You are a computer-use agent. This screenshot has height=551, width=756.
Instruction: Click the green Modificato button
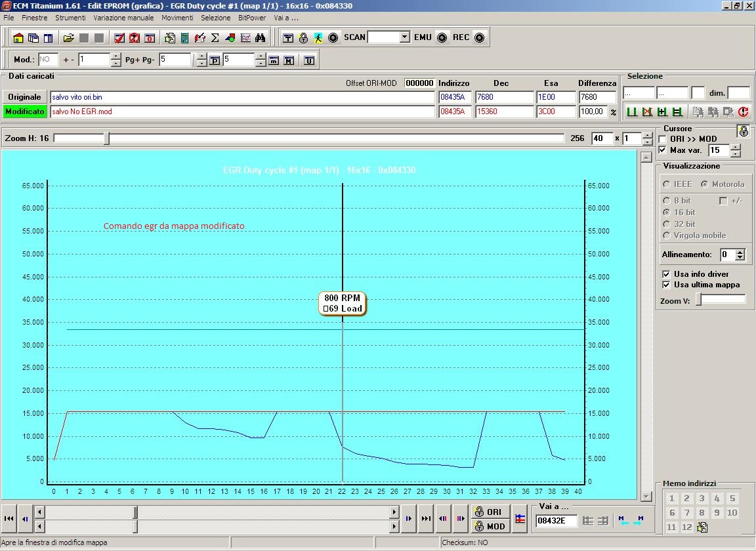24,112
